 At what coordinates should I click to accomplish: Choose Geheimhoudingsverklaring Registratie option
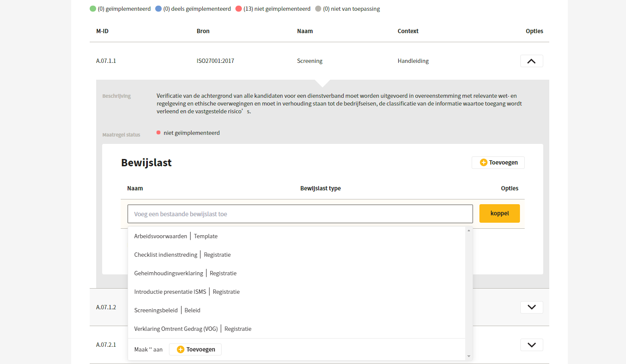(x=297, y=273)
